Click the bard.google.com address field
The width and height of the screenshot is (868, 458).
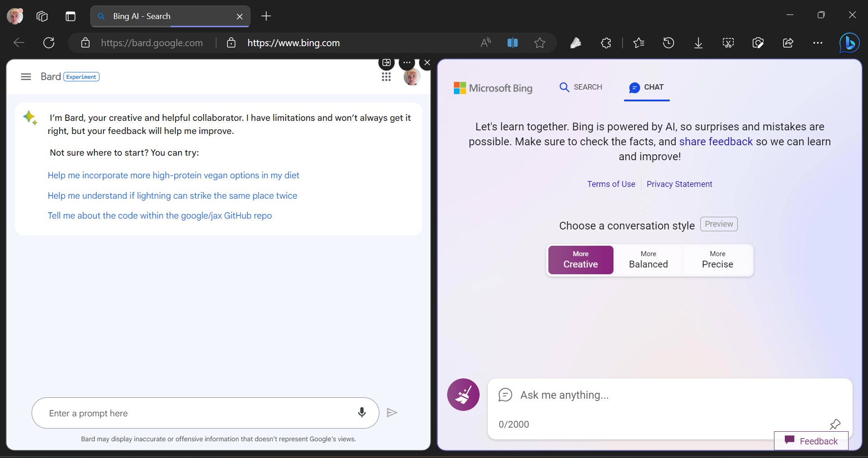[152, 43]
